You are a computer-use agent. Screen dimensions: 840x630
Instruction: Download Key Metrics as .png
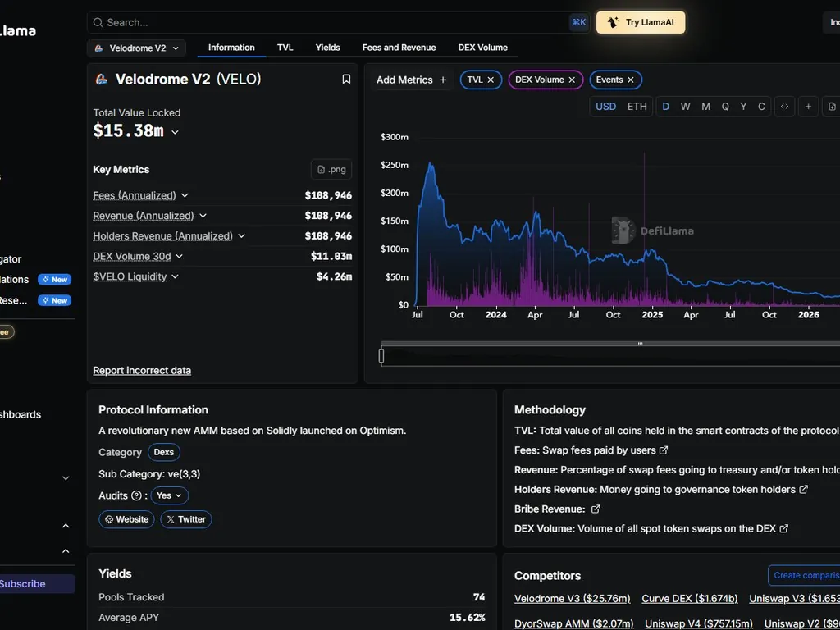coord(331,169)
